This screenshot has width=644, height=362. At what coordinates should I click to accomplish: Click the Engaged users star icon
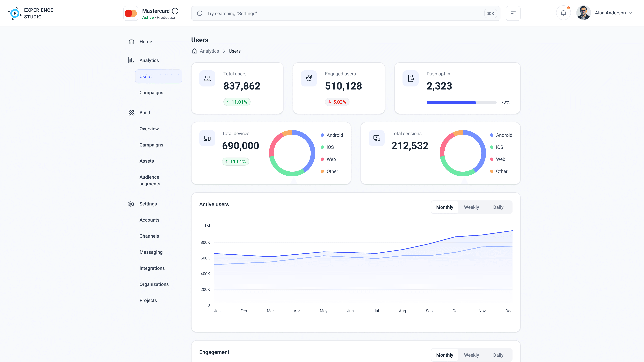309,78
